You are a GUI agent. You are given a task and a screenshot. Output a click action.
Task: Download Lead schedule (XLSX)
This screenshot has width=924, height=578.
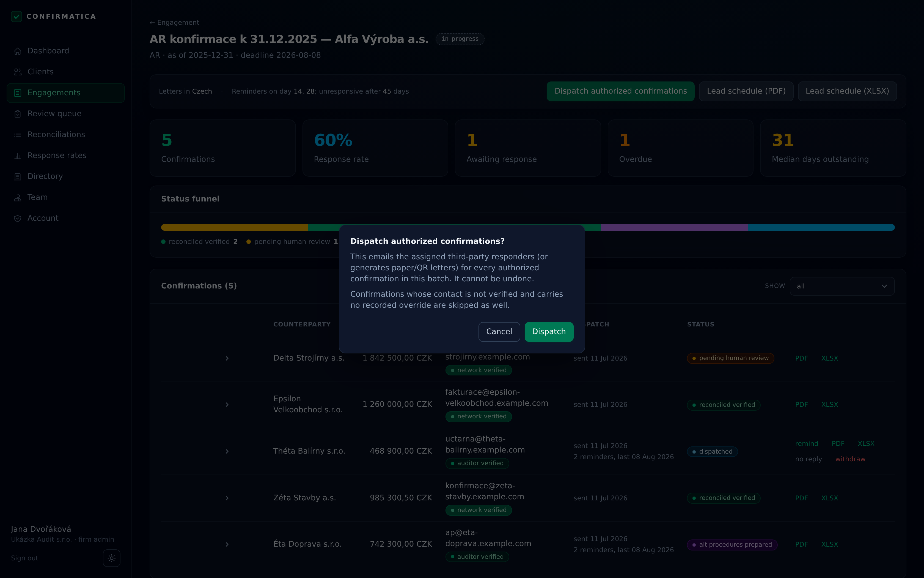[847, 91]
